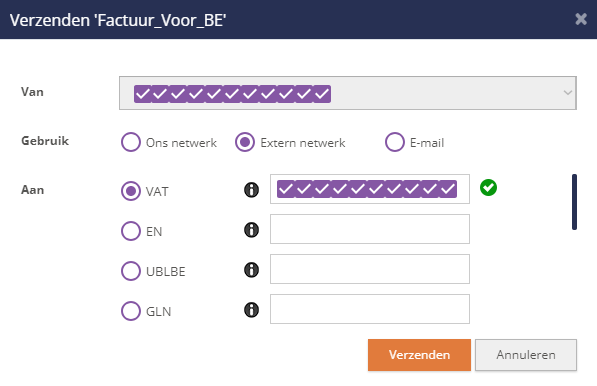Close the Verzenden dialog with the X
This screenshot has height=386, width=597.
tap(581, 19)
